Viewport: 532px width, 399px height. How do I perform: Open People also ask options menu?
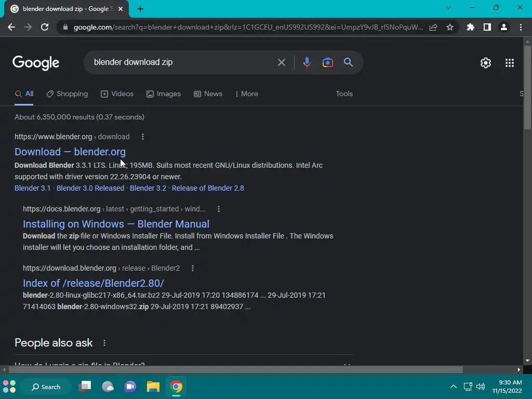point(104,343)
